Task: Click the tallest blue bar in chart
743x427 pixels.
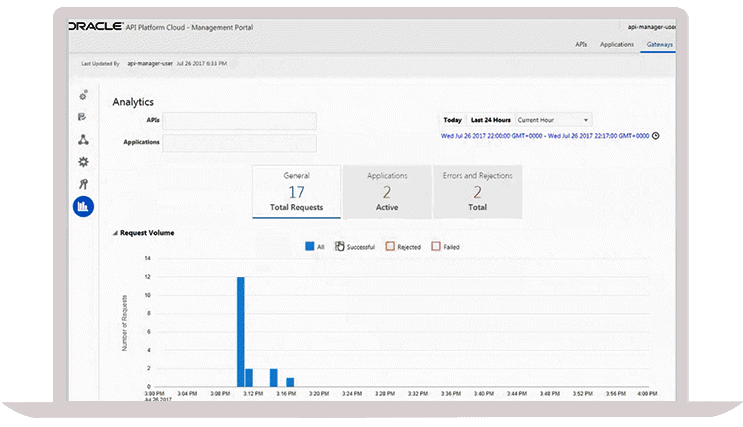Action: click(x=241, y=332)
